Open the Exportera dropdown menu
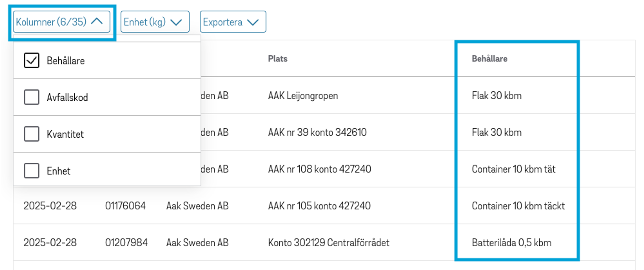 (232, 22)
